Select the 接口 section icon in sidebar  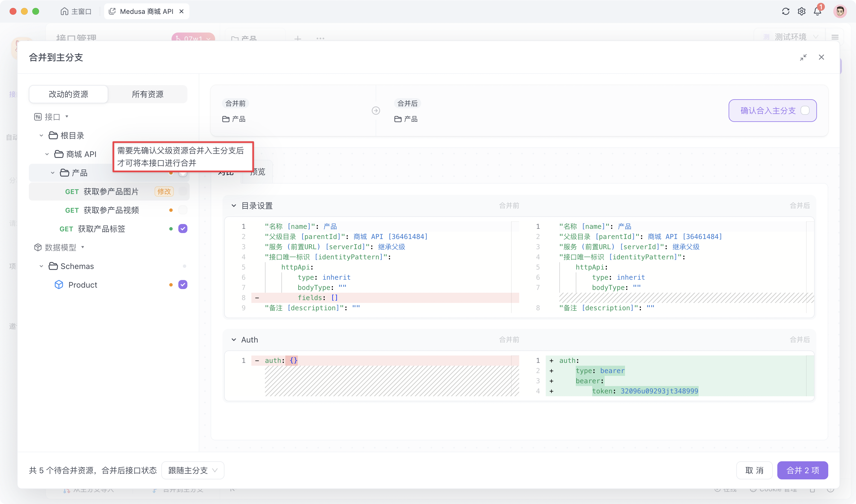click(38, 117)
